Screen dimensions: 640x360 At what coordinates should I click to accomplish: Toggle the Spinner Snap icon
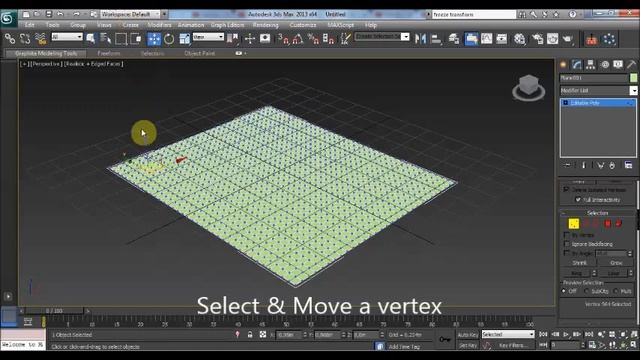coord(329,39)
